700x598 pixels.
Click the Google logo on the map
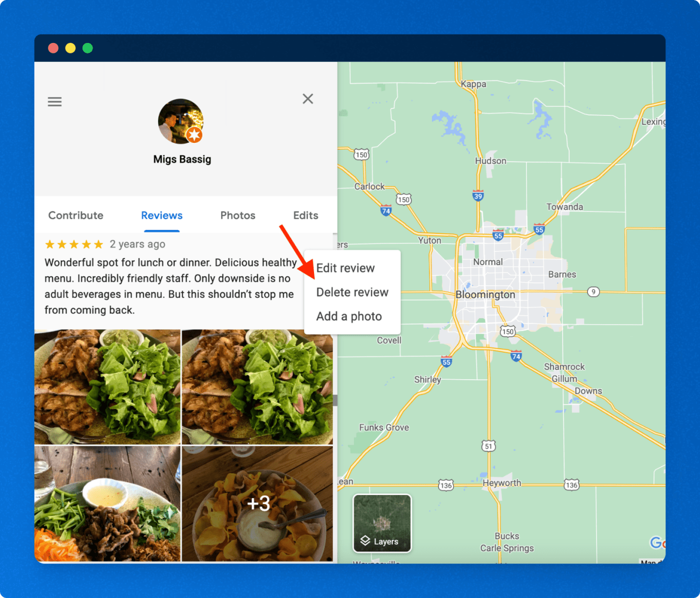[x=659, y=542]
